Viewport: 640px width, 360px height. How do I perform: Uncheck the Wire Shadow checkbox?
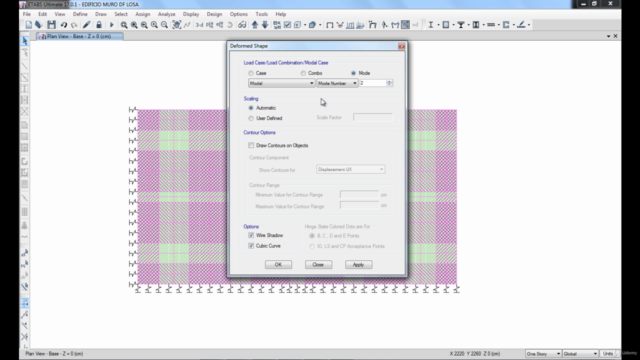tap(251, 236)
